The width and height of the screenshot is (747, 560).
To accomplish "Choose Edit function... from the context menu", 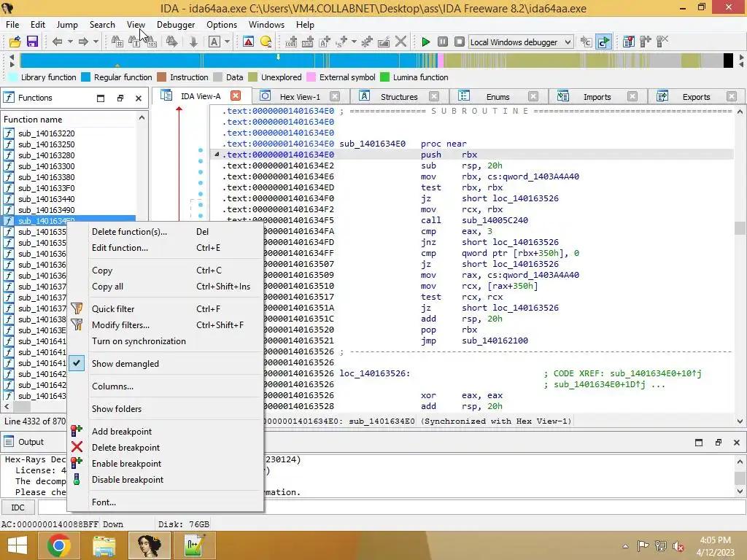I will 120,248.
